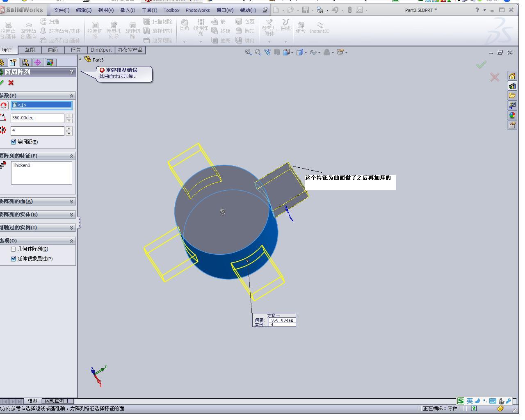Open the DisplayManager tab icon
525x420 pixels.
tap(50, 62)
